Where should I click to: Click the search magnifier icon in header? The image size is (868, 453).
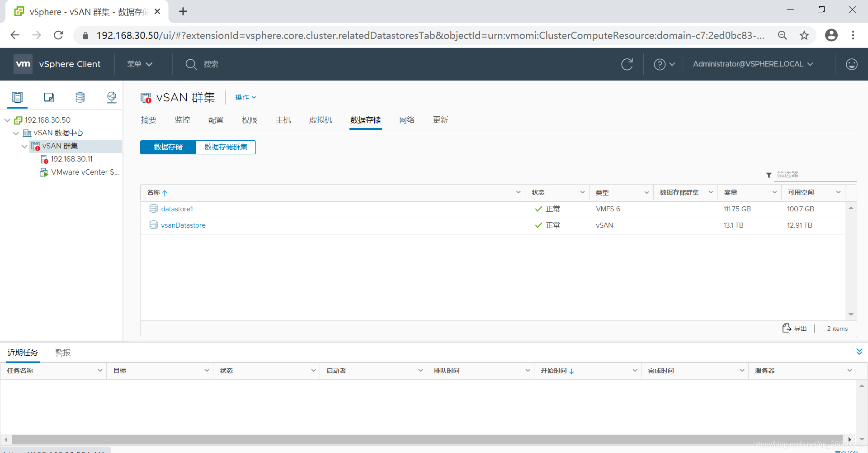click(191, 64)
